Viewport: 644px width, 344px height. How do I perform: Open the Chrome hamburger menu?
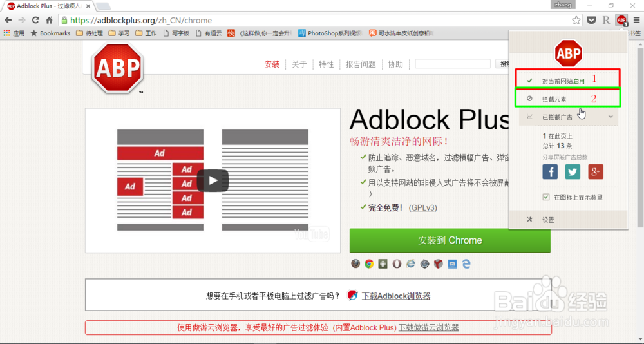point(636,20)
